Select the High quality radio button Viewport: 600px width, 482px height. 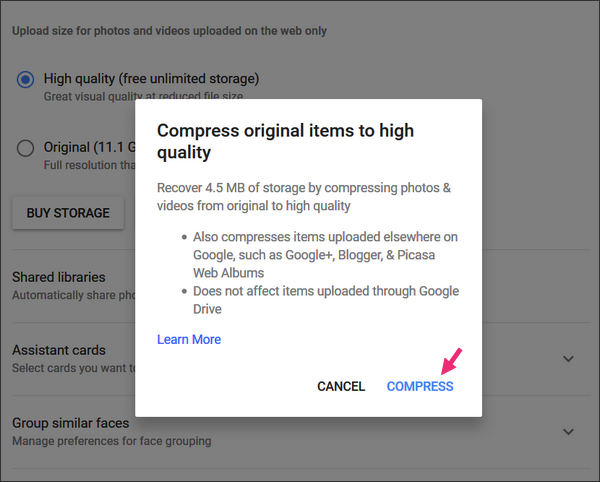pos(25,80)
